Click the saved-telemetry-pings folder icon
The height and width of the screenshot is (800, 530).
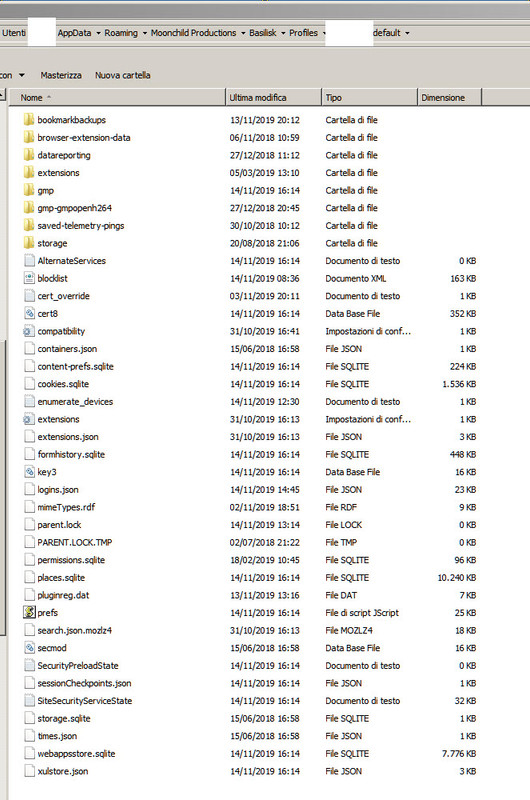[x=29, y=226]
